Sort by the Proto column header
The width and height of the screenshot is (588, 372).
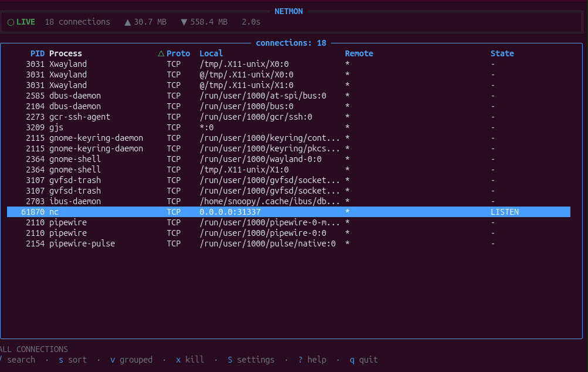coord(178,53)
